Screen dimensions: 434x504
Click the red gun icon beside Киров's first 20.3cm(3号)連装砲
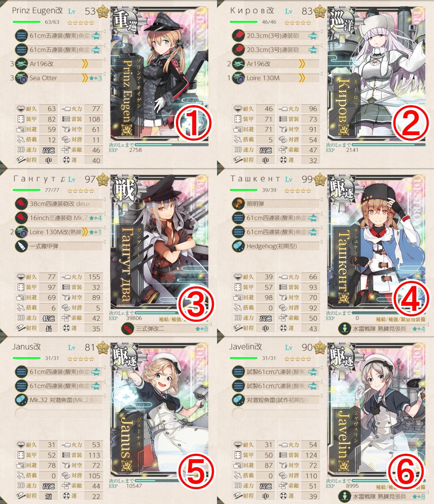click(239, 36)
